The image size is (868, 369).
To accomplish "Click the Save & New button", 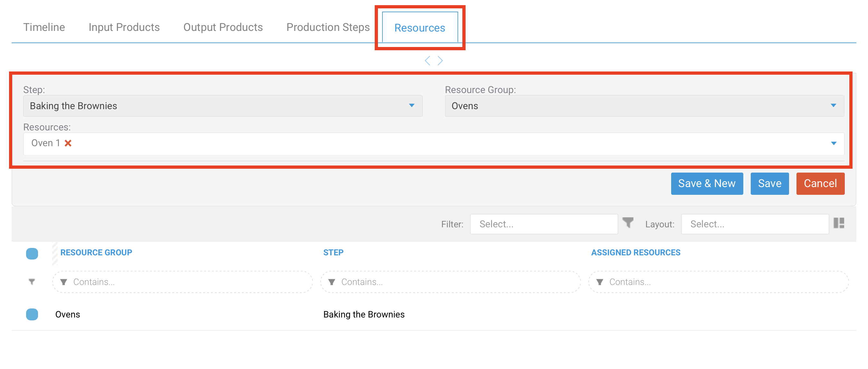I will coord(707,184).
